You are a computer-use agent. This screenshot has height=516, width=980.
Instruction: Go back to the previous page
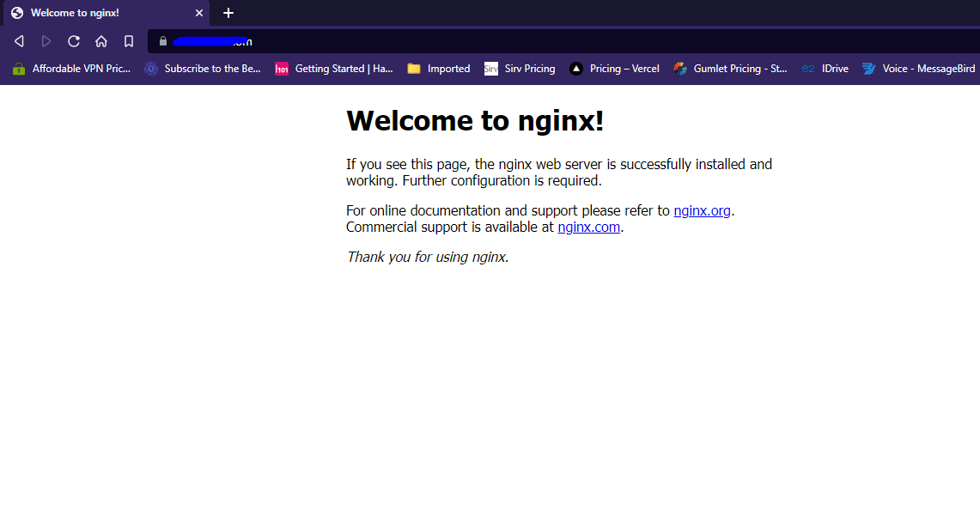click(19, 41)
